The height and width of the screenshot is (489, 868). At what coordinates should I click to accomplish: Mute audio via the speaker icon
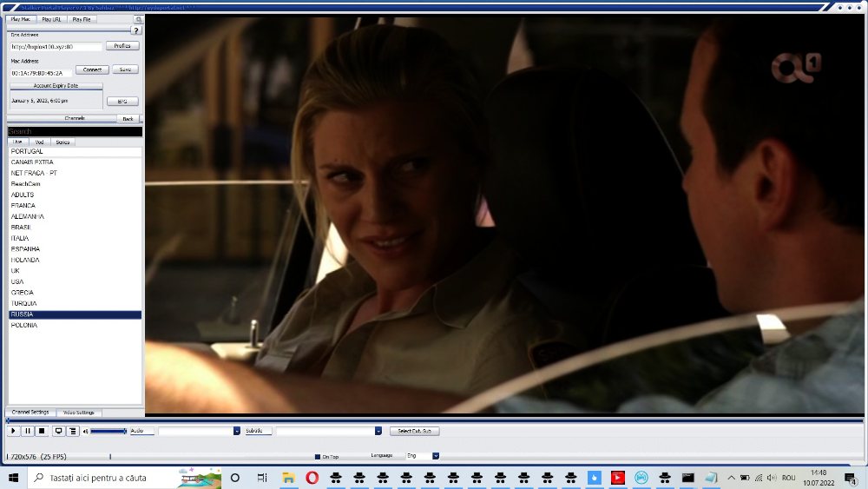85,432
